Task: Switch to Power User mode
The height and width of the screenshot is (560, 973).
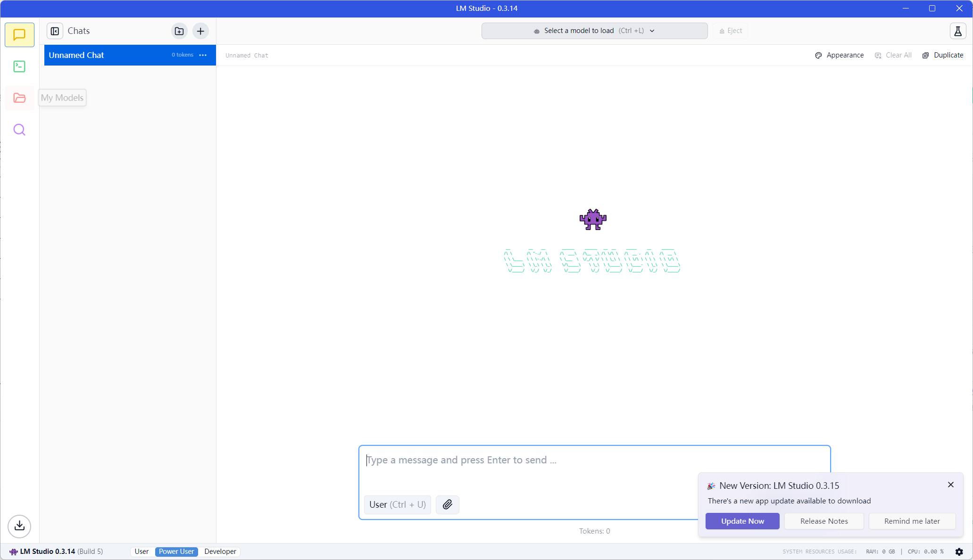Action: [x=176, y=552]
